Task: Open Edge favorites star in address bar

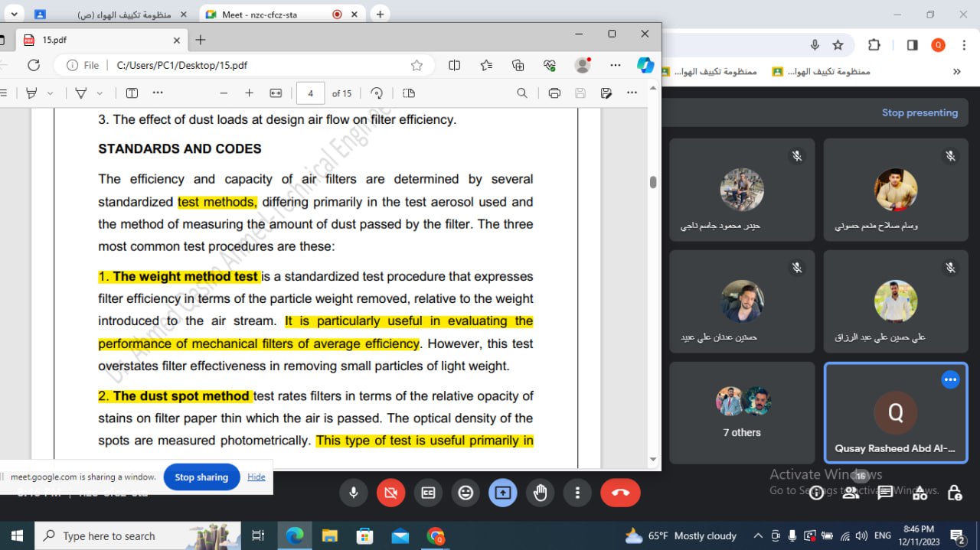Action: 416,66
